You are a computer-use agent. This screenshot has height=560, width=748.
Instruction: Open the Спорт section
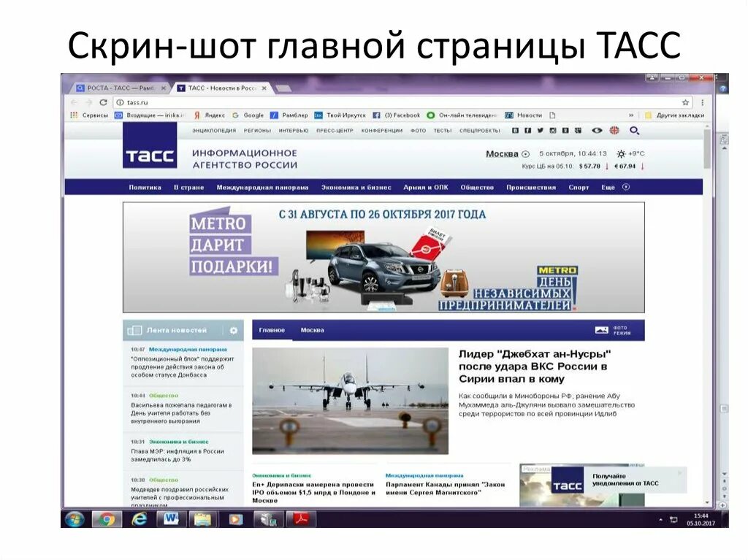coord(579,188)
